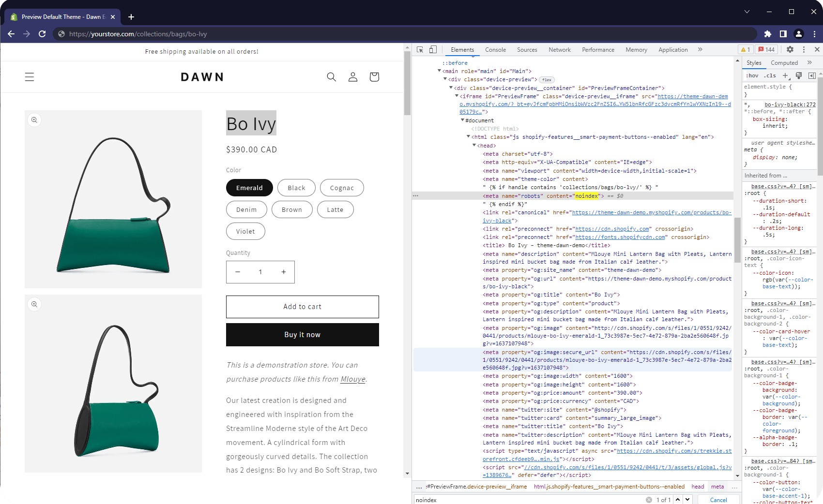Collapse the device-preview div node
This screenshot has height=504, width=823.
pyautogui.click(x=445, y=79)
